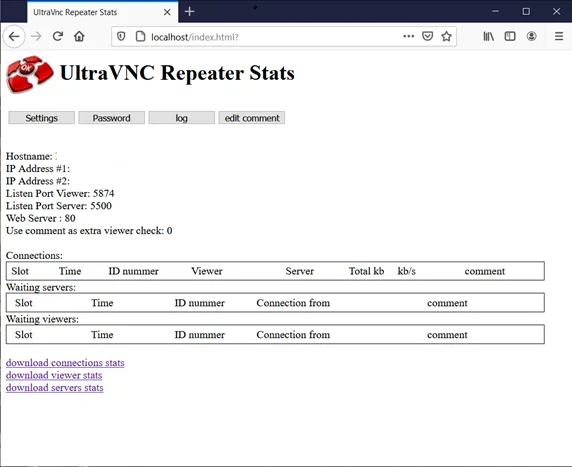Click the Hostname label

click(29, 156)
